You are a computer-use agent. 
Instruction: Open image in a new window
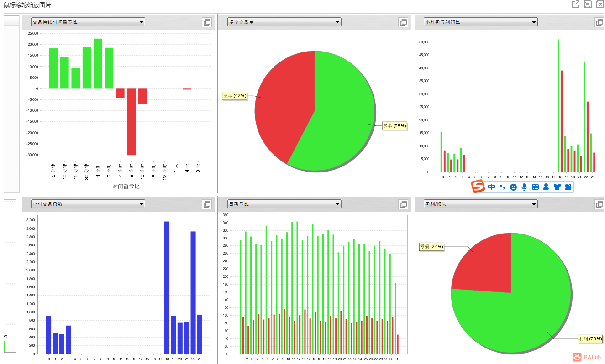pos(576,5)
